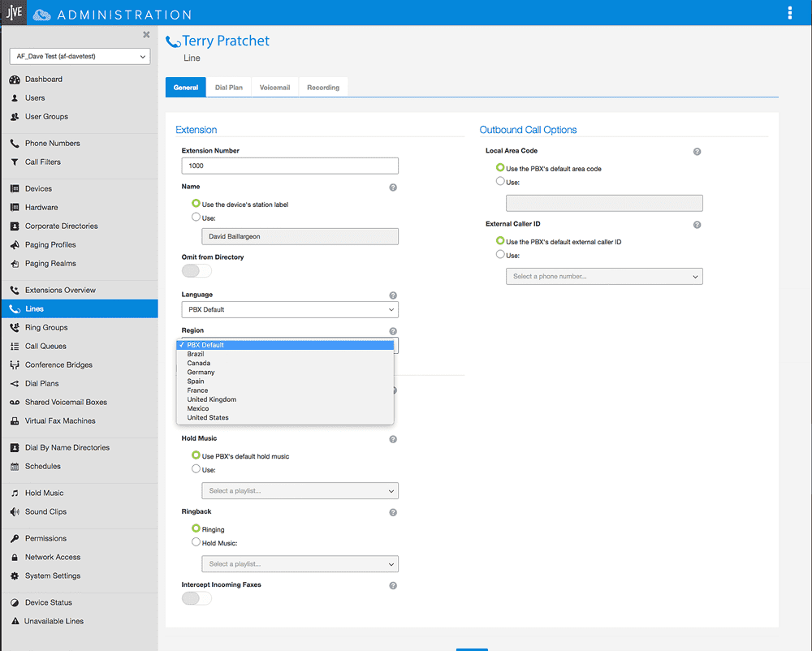Screen dimensions: 812x651
Task: Open the three-dot menu in header
Action: (789, 13)
